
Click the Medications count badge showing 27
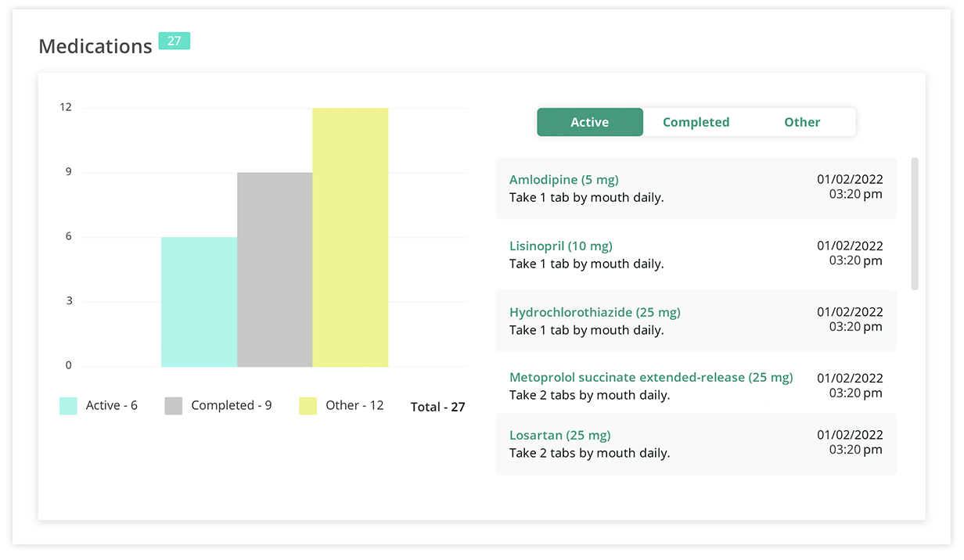[174, 41]
